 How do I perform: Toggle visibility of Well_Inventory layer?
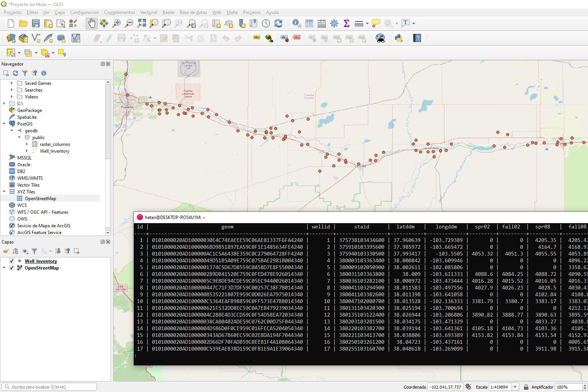tap(12, 261)
